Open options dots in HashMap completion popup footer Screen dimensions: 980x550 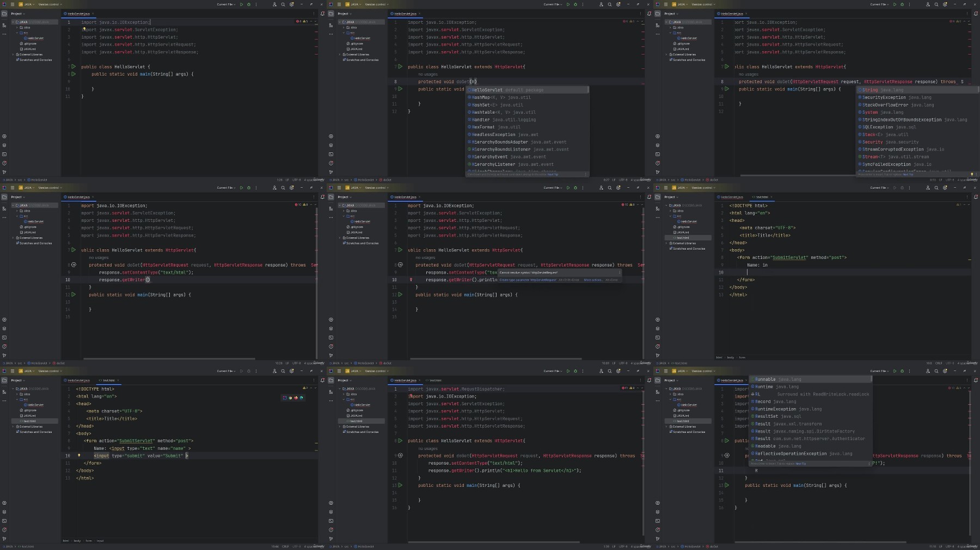(x=586, y=174)
